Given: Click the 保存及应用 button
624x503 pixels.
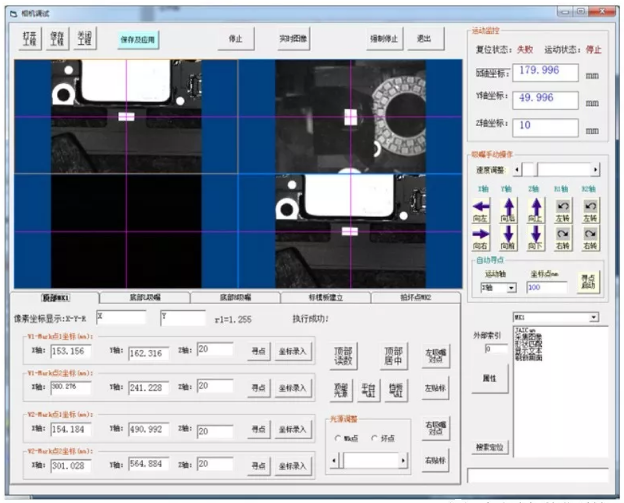Looking at the screenshot, I should (x=139, y=39).
